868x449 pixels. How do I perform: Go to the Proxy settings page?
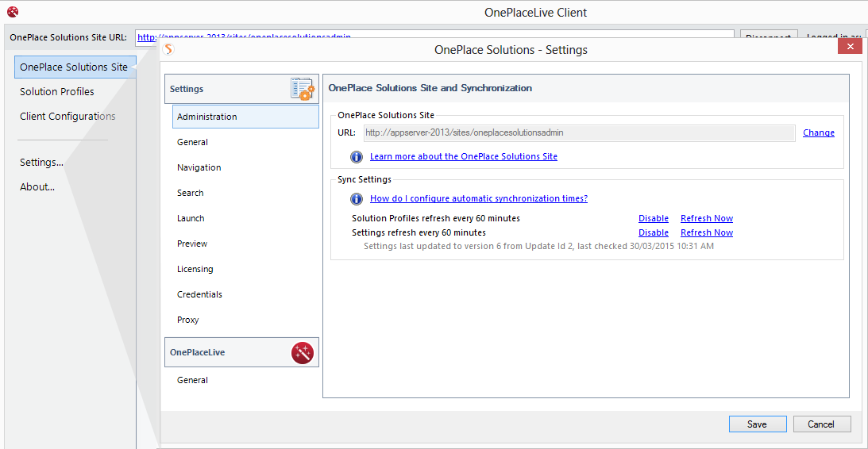pos(188,320)
